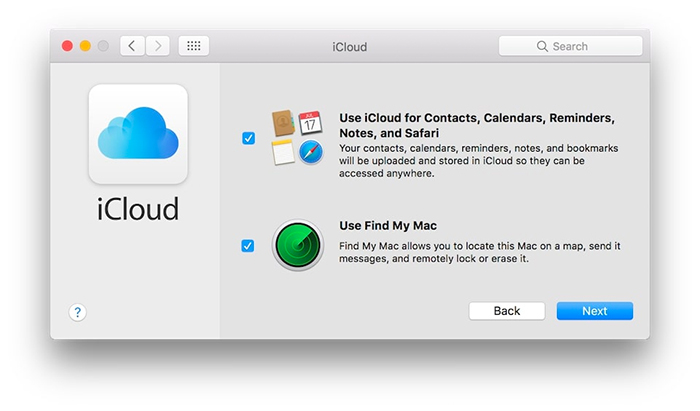The image size is (700, 411).
Task: Click the iCloud cloud logo
Action: 138,134
